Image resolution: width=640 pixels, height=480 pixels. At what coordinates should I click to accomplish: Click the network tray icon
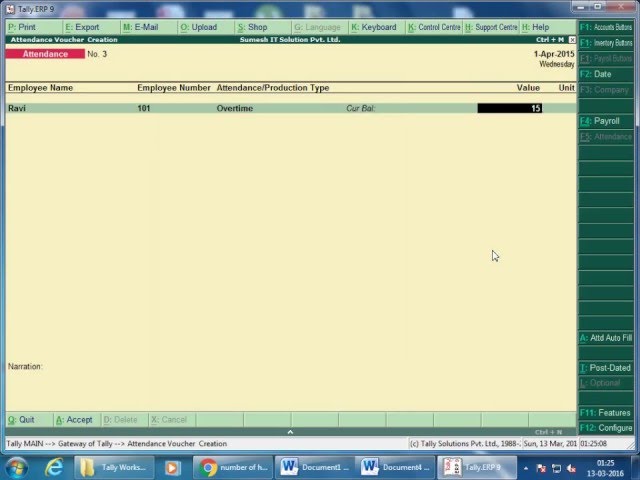pos(556,468)
